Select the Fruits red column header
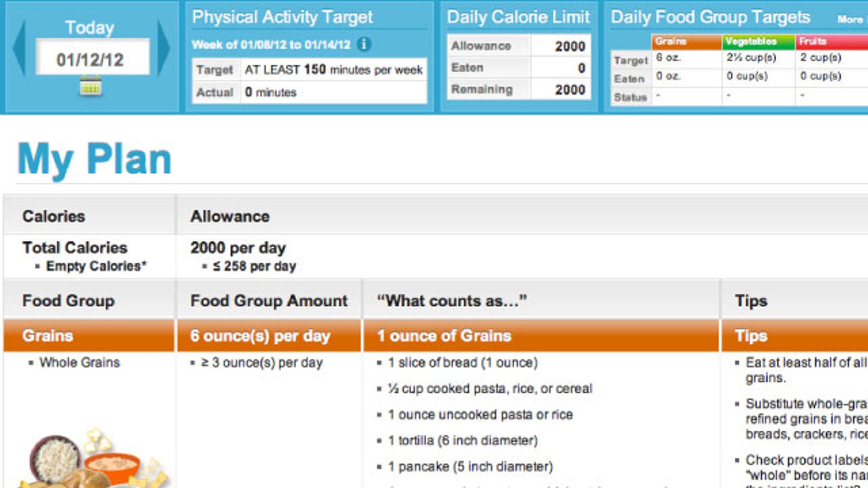 [x=832, y=42]
